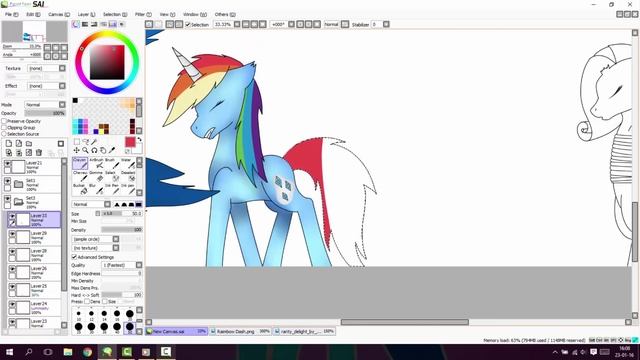The width and height of the screenshot is (640, 360).
Task: Pick the foreground red color swatch
Action: click(x=130, y=142)
